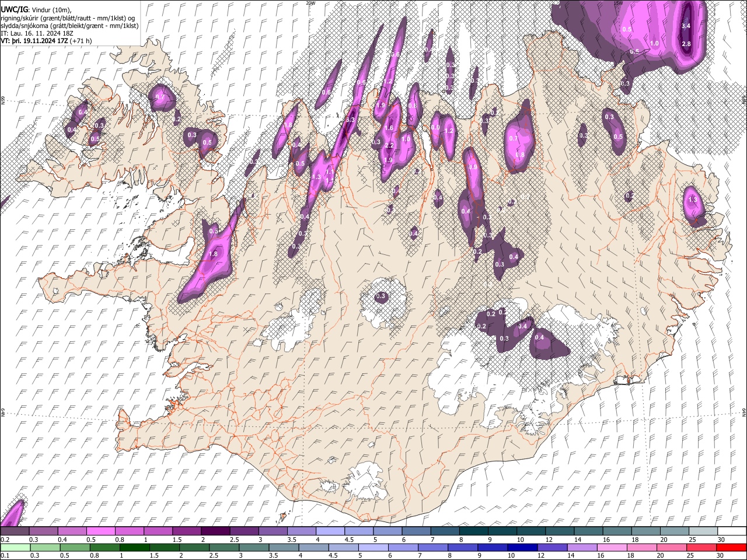Pick the white 30+ swatch in the snow legend
This screenshot has height=560, width=747.
[731, 531]
